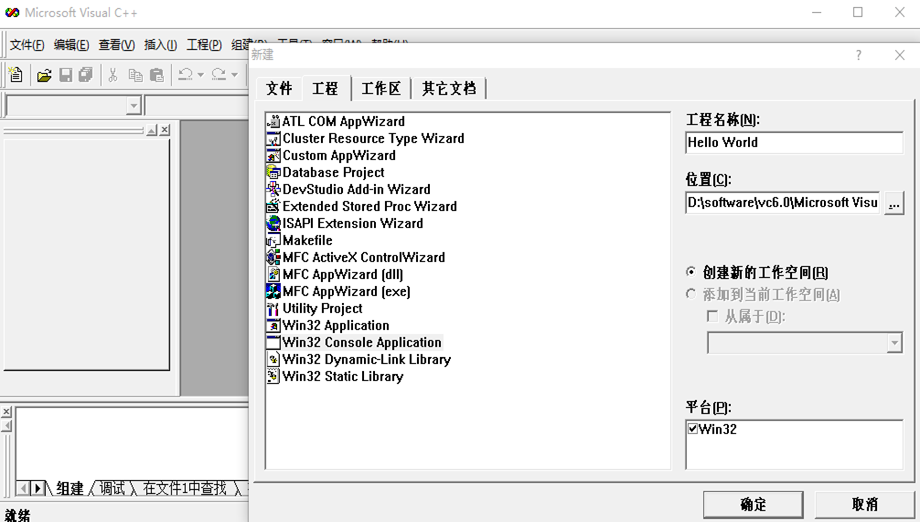This screenshot has height=522, width=920.
Task: Open the 在文件1中查找 output tab
Action: [x=184, y=488]
